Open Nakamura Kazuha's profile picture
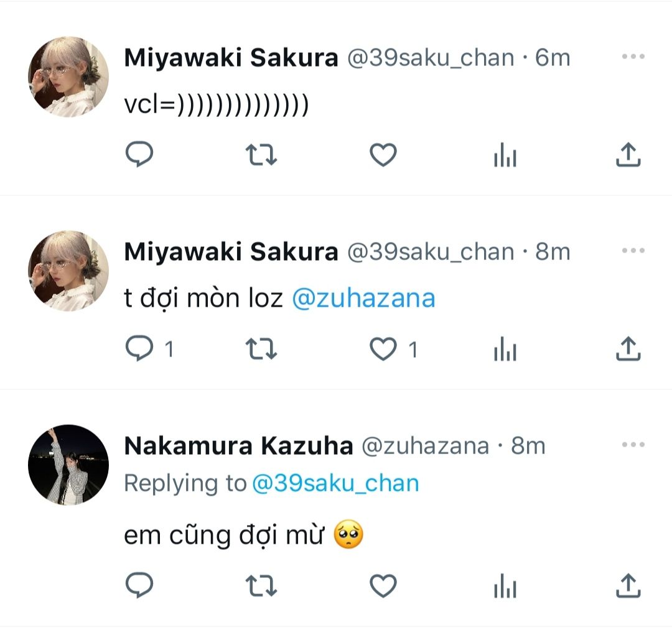 click(68, 465)
